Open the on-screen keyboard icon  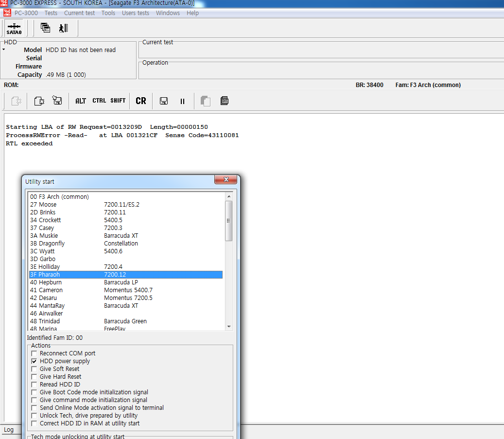(x=225, y=101)
